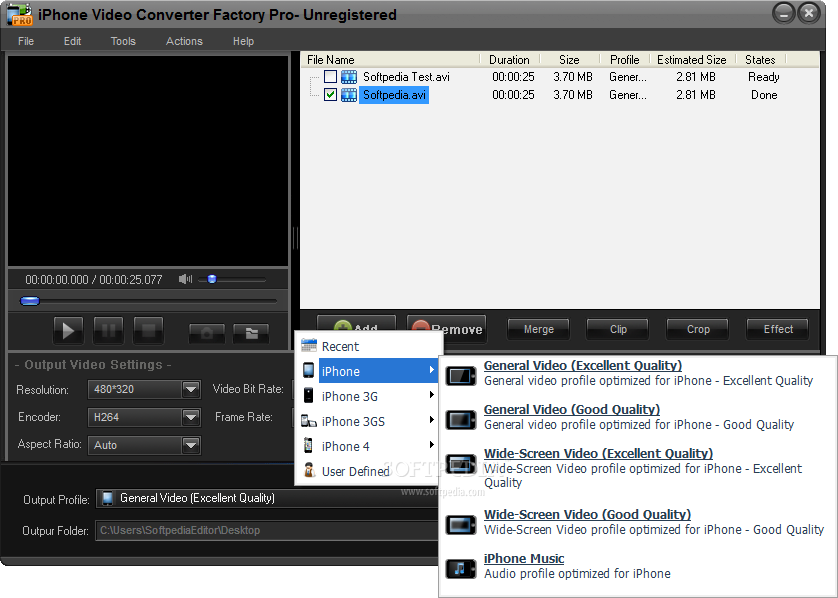Open the Tools menu
Viewport: 838px width, 598px height.
(x=123, y=41)
